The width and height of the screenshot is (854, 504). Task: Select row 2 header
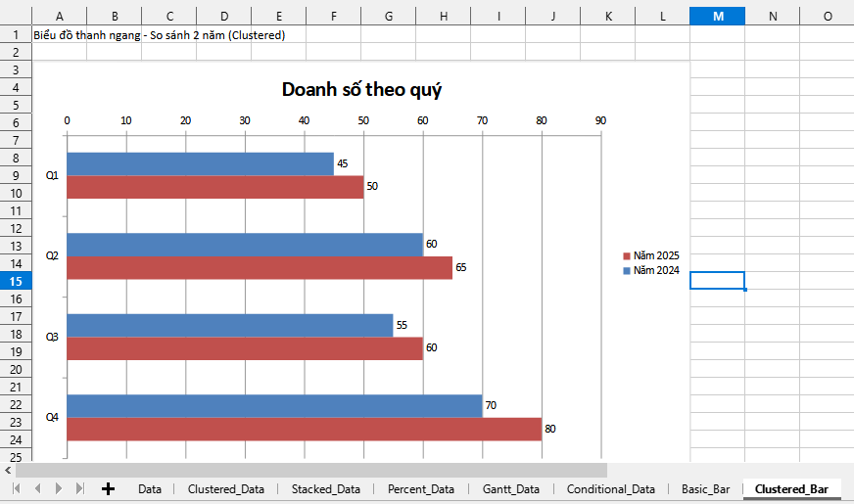point(16,52)
